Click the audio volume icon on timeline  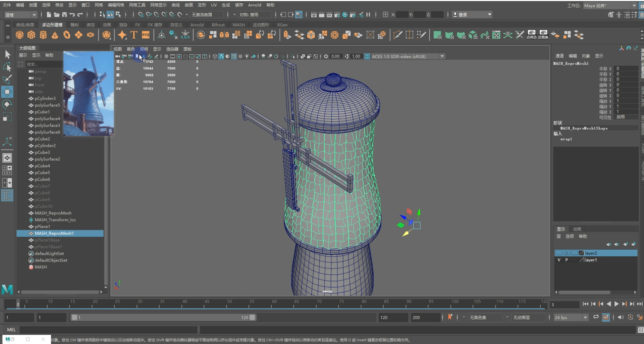(621, 317)
